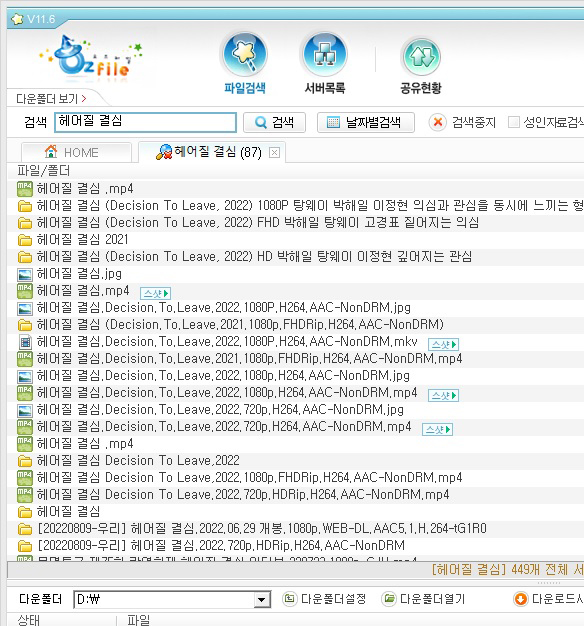584x626 pixels.
Task: Click folder icon of 헤어질 결심 2021
Action: 25,240
